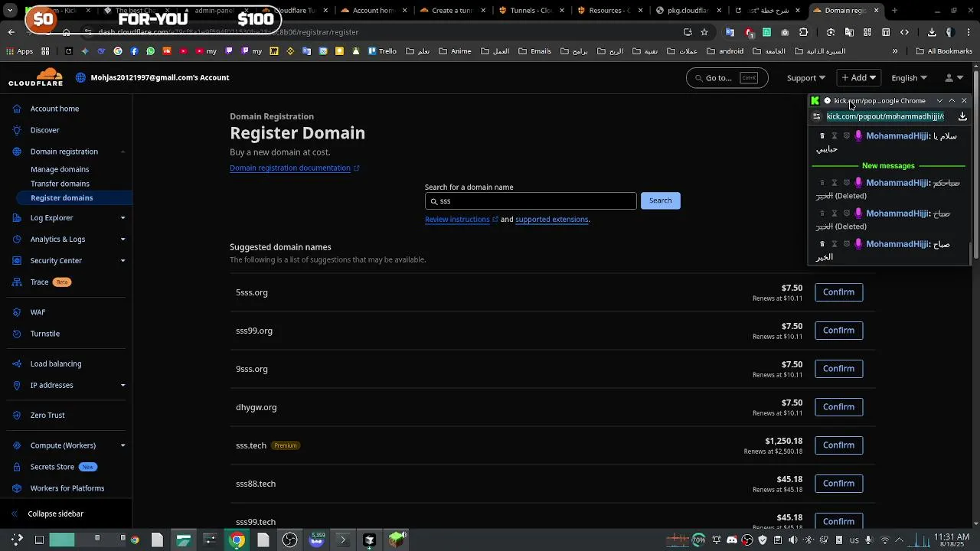
Task: Open Account home in sidebar
Action: click(54, 109)
